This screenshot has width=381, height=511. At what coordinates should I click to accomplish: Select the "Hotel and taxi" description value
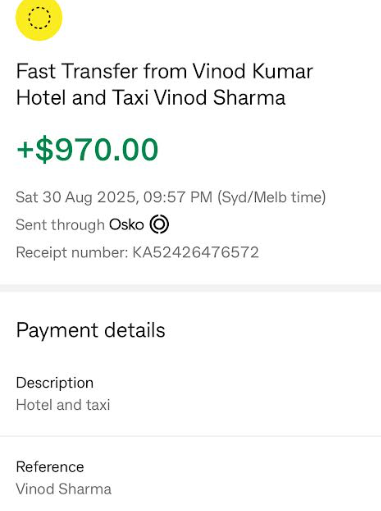[x=63, y=405]
